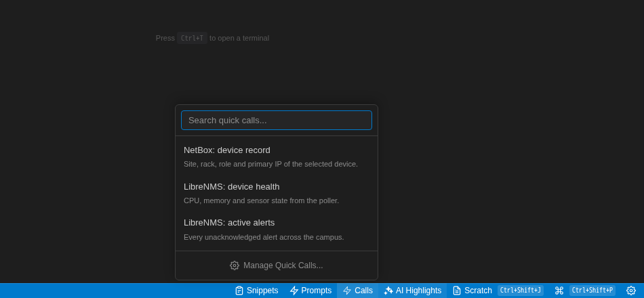The width and height of the screenshot is (644, 298).
Task: Open settings gear in status bar
Action: click(631, 291)
